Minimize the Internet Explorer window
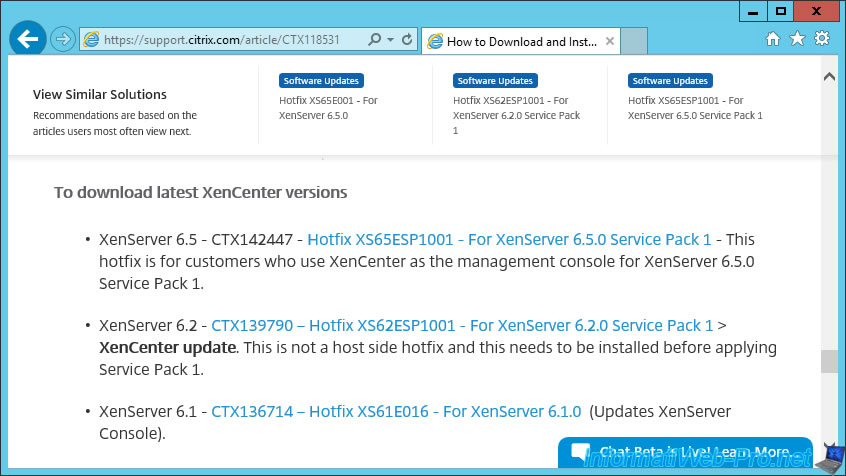Image resolution: width=846 pixels, height=476 pixels. [x=753, y=11]
